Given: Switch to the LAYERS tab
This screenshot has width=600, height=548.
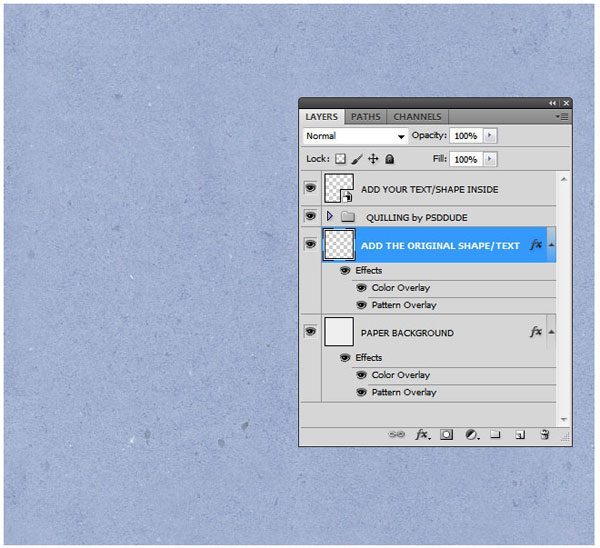Looking at the screenshot, I should (321, 117).
